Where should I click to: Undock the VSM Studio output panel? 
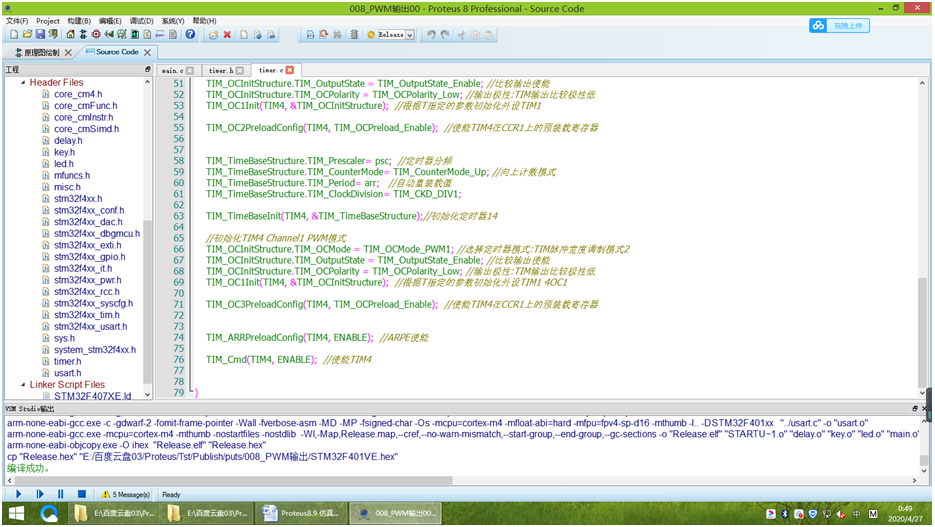pyautogui.click(x=915, y=408)
